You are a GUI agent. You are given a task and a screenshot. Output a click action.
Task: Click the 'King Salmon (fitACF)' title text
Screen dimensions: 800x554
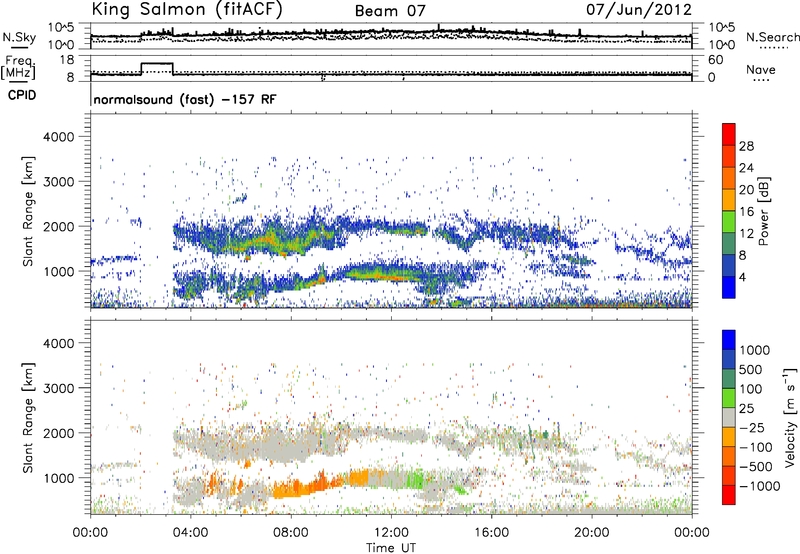(x=187, y=9)
